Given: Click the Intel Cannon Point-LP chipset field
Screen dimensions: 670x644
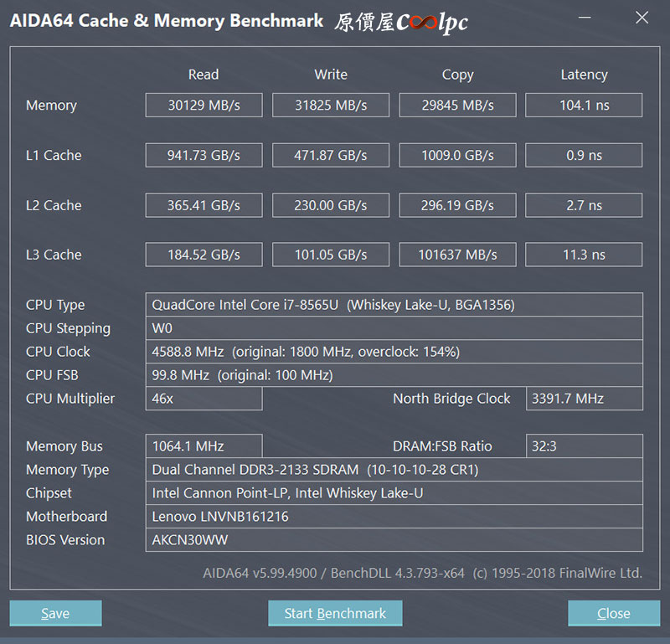Looking at the screenshot, I should point(394,493).
